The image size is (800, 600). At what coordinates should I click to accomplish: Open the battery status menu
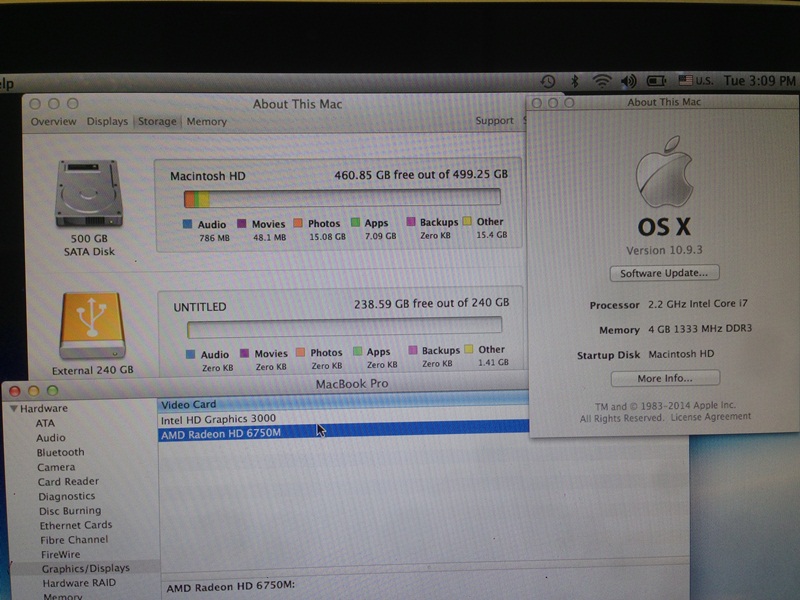pos(657,81)
